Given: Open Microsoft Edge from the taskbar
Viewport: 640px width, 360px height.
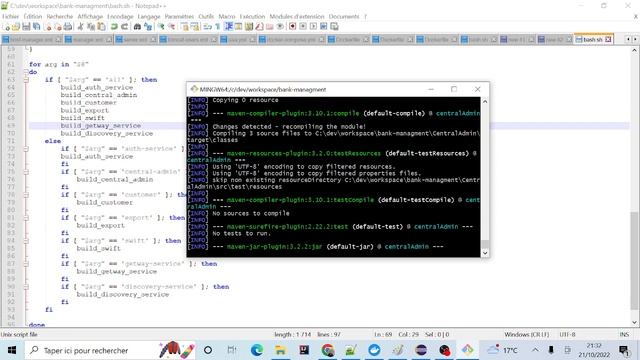Looking at the screenshot, I should click(257, 350).
